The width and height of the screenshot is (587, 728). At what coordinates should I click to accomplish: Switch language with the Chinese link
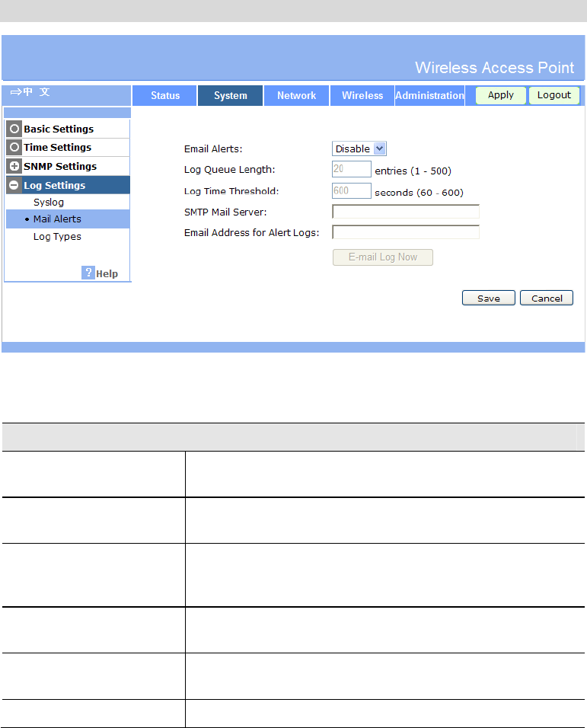(x=30, y=92)
